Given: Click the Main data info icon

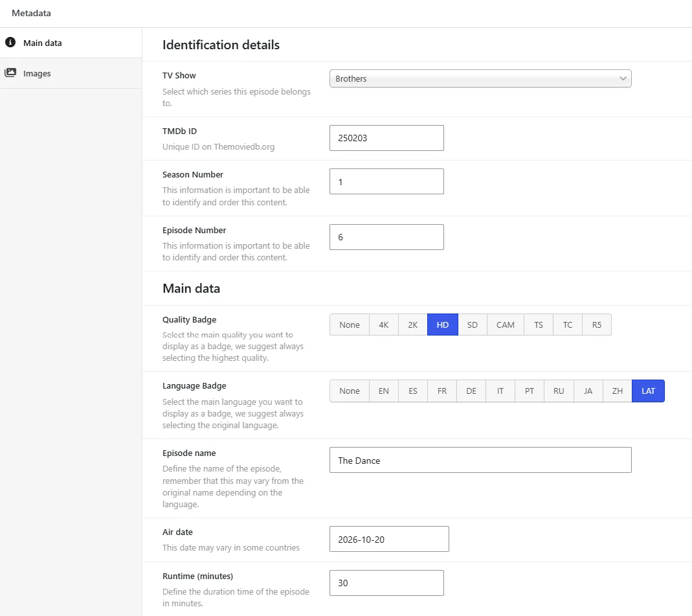Looking at the screenshot, I should [x=10, y=42].
